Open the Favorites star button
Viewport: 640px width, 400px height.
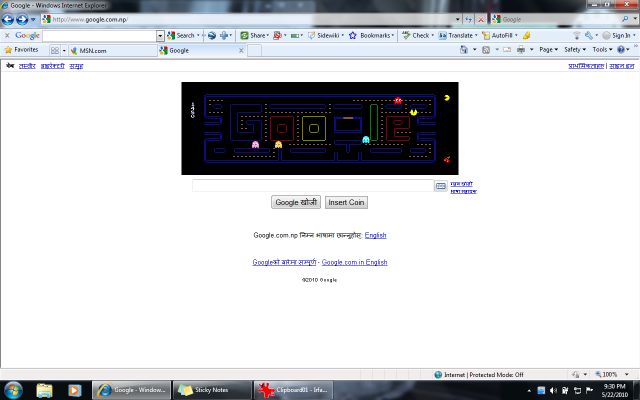pos(21,50)
